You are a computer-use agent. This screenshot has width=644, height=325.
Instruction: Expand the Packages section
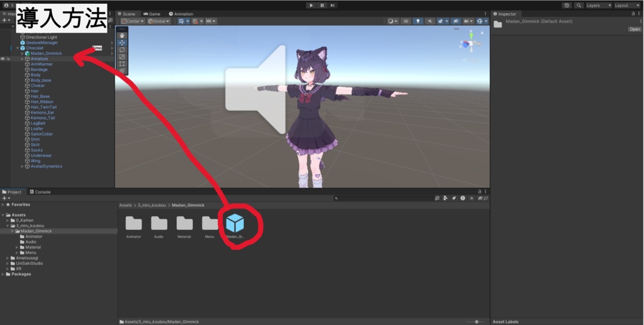[x=3, y=274]
